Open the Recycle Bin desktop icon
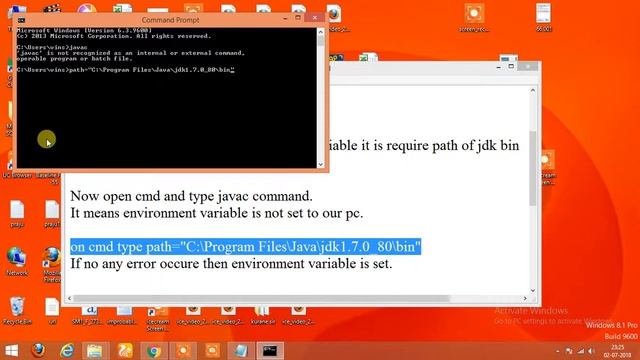The image size is (640, 360). [x=17, y=311]
